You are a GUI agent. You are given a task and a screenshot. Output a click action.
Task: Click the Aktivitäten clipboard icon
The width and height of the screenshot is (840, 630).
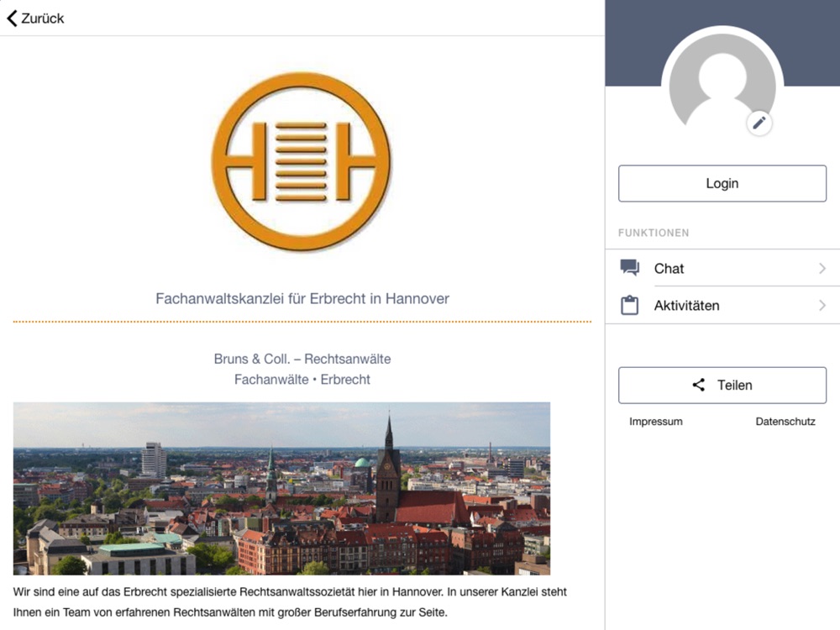(630, 306)
